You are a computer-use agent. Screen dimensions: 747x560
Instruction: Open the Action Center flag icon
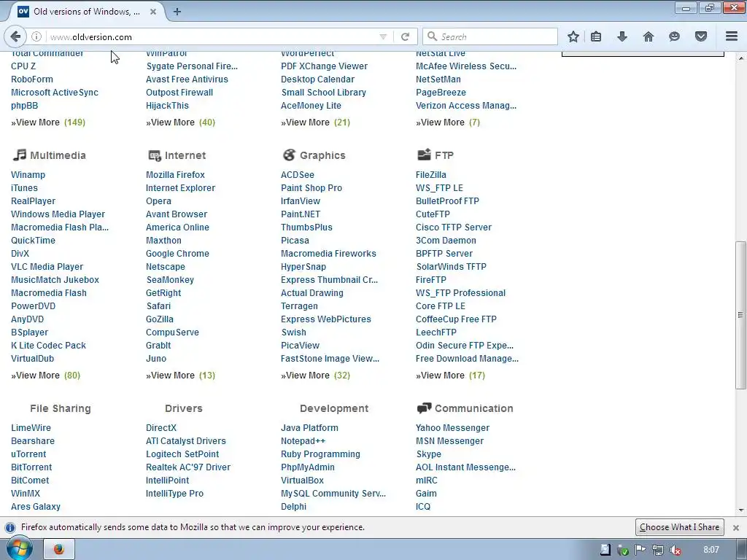(x=640, y=550)
